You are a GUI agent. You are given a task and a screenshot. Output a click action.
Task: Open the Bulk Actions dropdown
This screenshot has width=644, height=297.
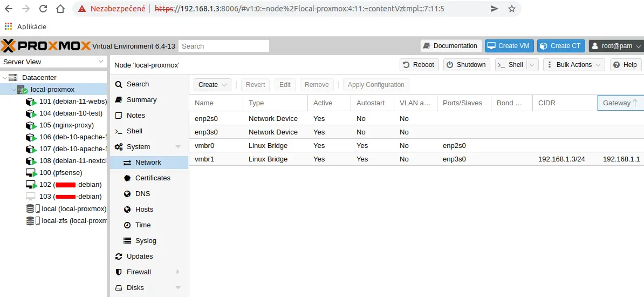574,65
